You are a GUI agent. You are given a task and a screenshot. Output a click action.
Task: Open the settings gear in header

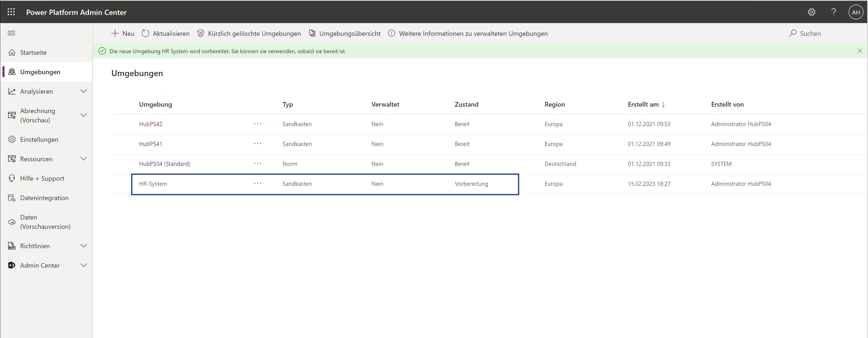[812, 12]
